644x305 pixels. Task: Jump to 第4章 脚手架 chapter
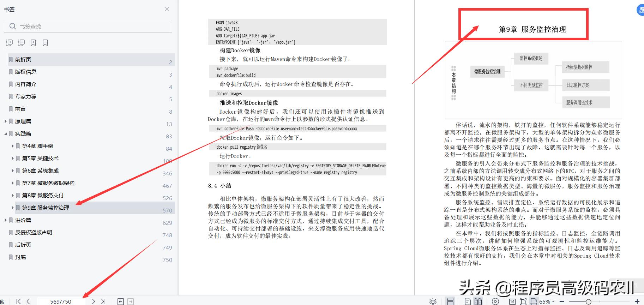click(x=38, y=146)
